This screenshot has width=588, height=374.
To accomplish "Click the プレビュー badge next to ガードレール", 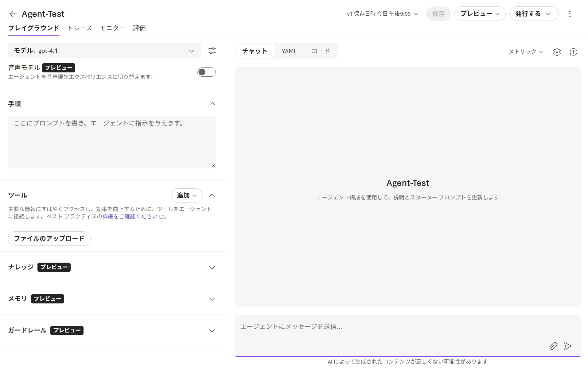I will [x=67, y=330].
